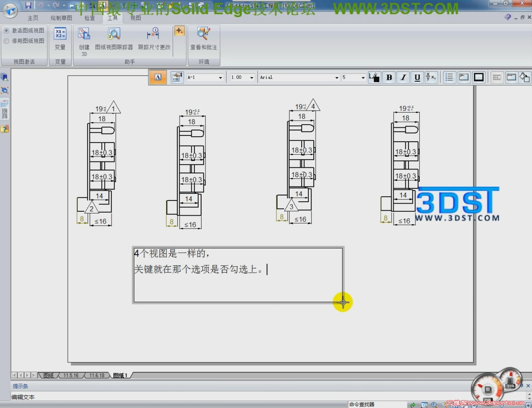Click the triangle balloon labeled 3
Screen dimensions: 532x408
291,206
